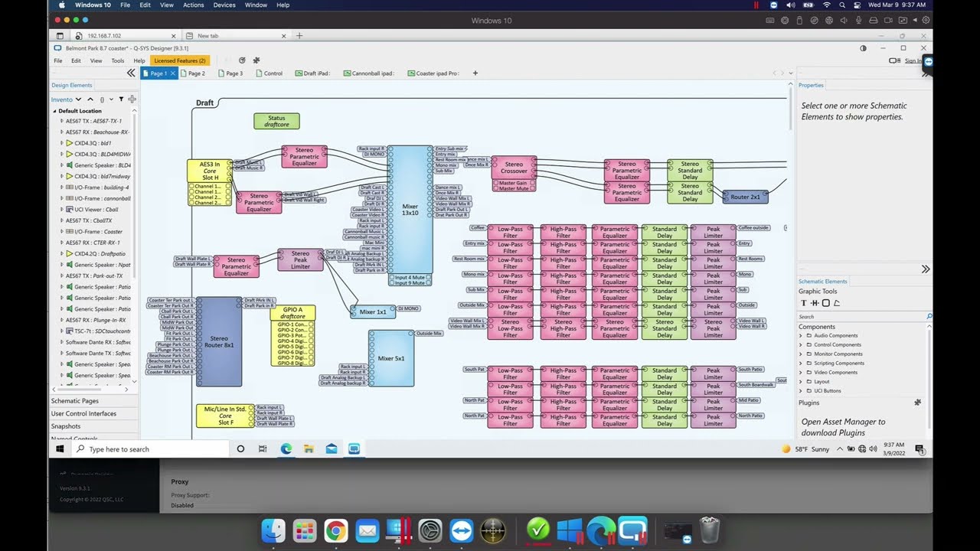Focus the Schematic Elements search field
Image resolution: width=980 pixels, height=551 pixels.
point(862,316)
